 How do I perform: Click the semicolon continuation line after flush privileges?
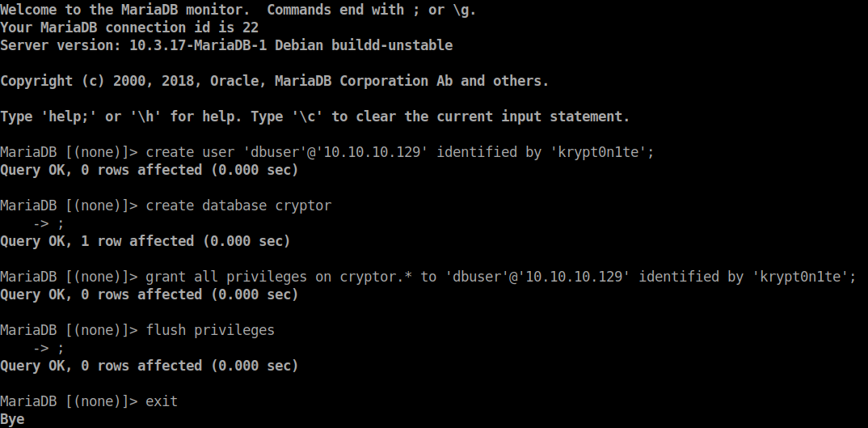point(60,348)
